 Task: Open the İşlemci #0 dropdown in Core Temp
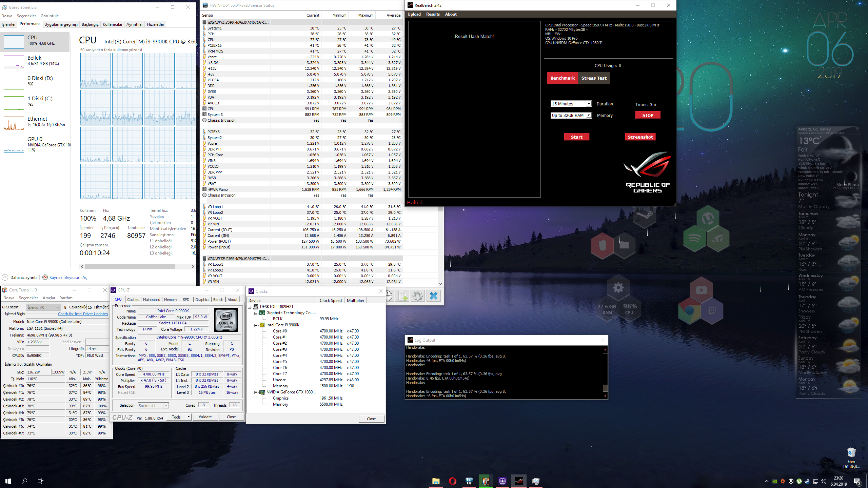(x=44, y=307)
